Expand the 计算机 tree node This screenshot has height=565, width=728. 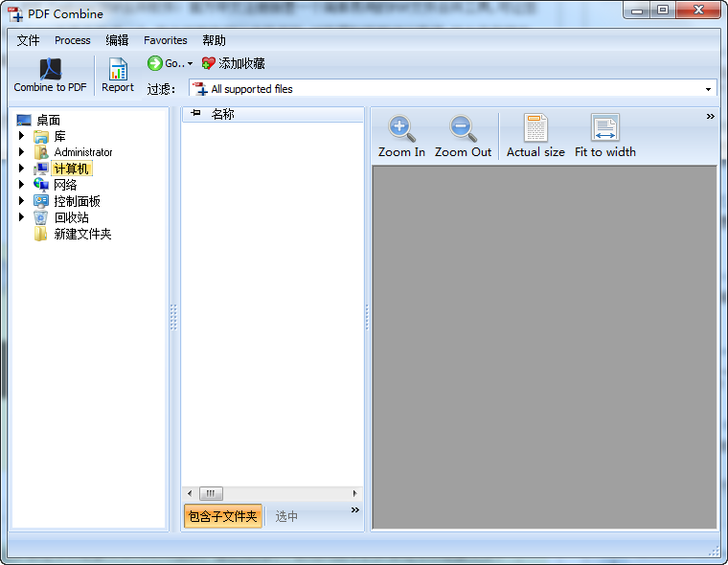point(21,169)
